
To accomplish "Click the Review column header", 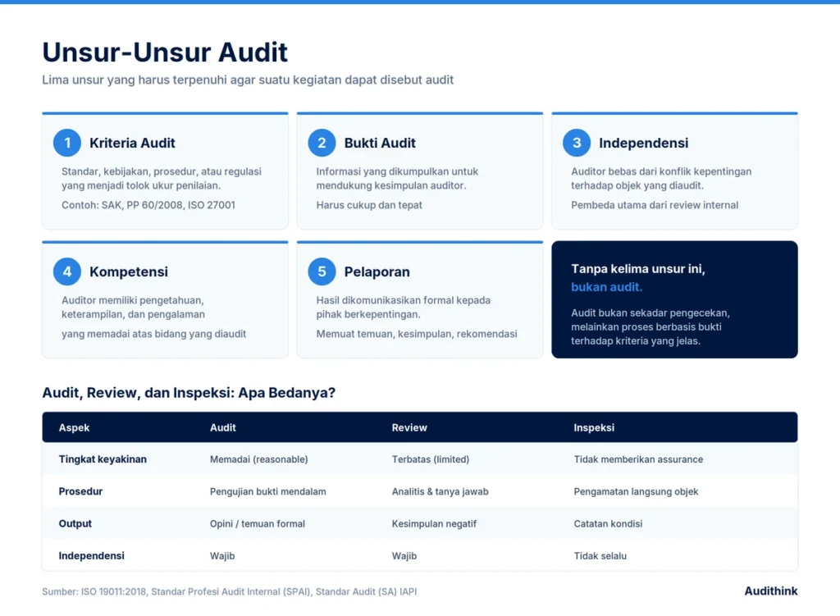I will pyautogui.click(x=409, y=427).
